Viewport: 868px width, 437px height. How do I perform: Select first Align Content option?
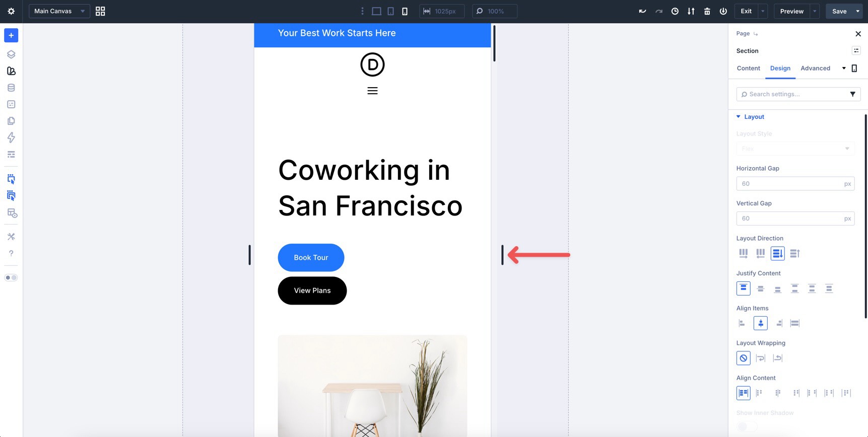tap(743, 393)
